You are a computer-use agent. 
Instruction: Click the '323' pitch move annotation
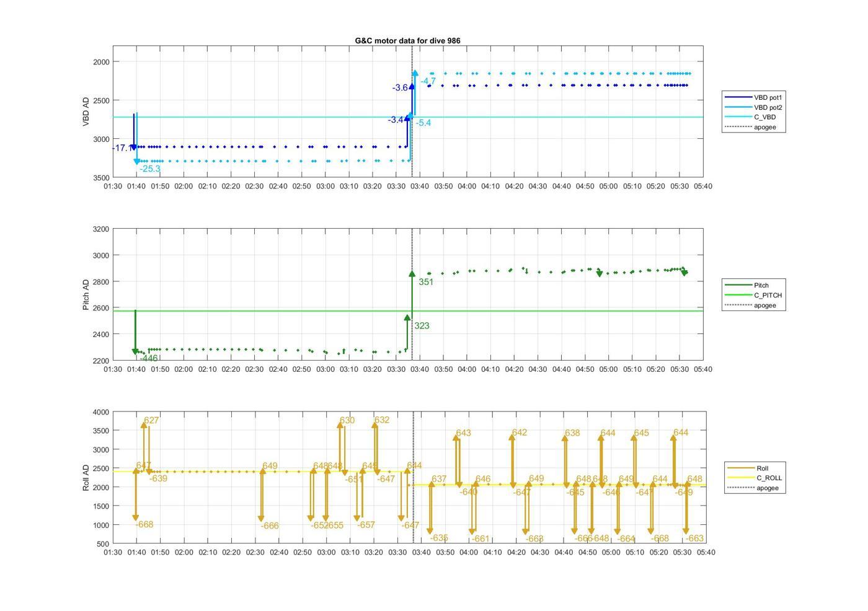coord(422,325)
